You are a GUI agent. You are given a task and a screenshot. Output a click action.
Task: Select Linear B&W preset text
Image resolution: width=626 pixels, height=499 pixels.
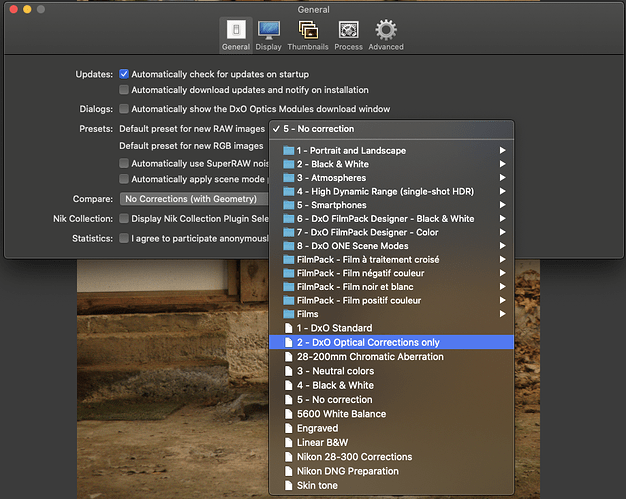(323, 443)
